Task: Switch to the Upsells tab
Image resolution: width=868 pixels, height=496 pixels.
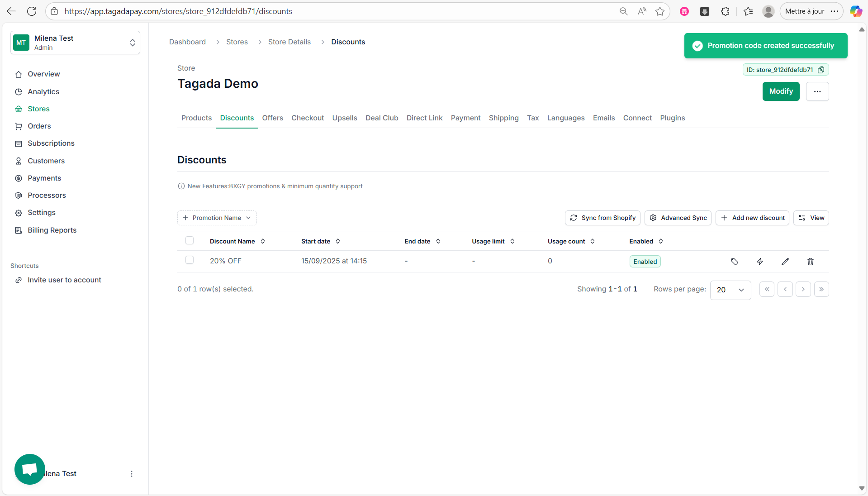Action: click(x=345, y=118)
